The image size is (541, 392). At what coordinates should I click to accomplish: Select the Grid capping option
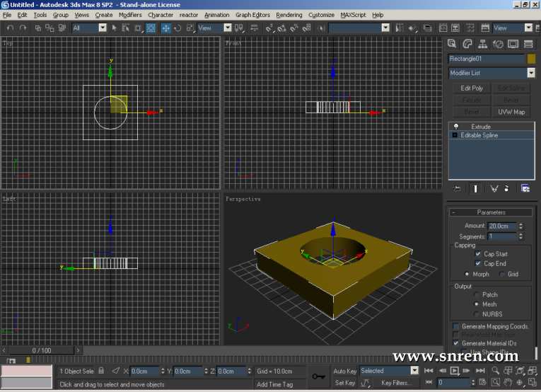[x=502, y=274]
